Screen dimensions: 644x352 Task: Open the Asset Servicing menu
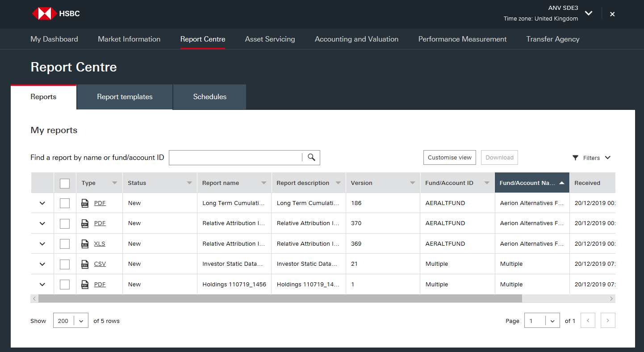click(x=270, y=39)
